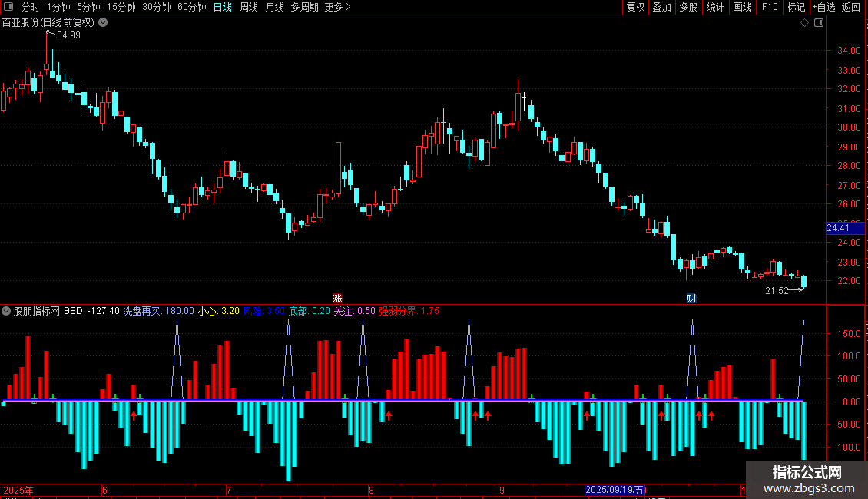Viewport: 868px width, 499px height.
Task: Click the 叠加 overlay button
Action: click(x=662, y=7)
